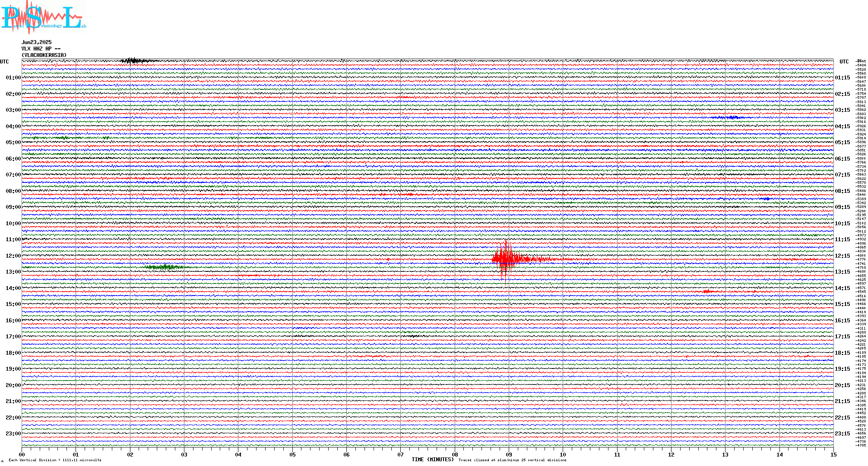Click the TIME (MINUTES) axis title
The width and height of the screenshot is (868, 466).
pos(433,460)
